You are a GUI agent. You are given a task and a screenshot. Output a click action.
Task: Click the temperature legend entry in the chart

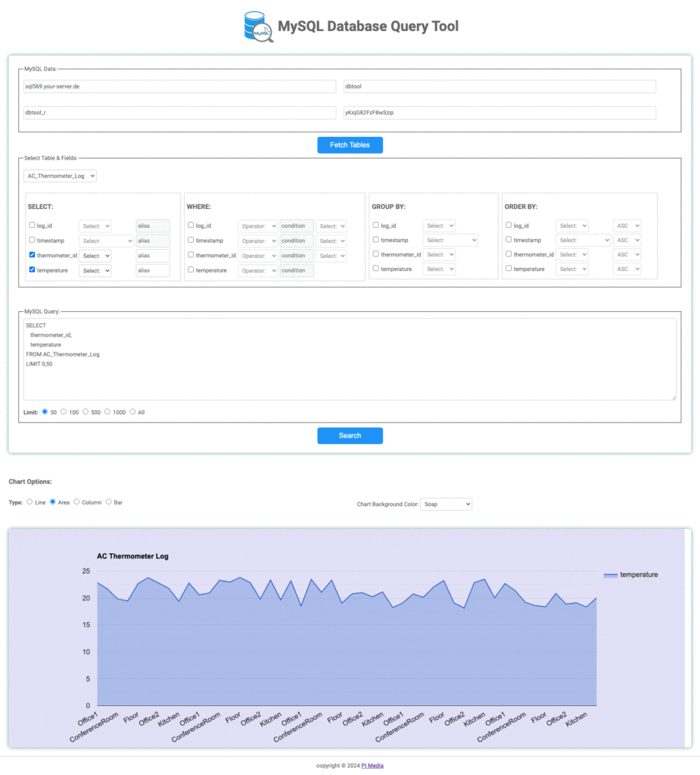tap(631, 575)
